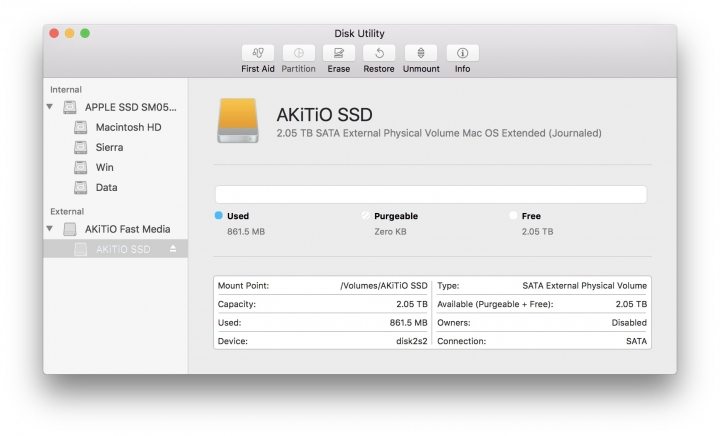Select the Data volume
Viewport: 720px width, 436px height.
[107, 187]
